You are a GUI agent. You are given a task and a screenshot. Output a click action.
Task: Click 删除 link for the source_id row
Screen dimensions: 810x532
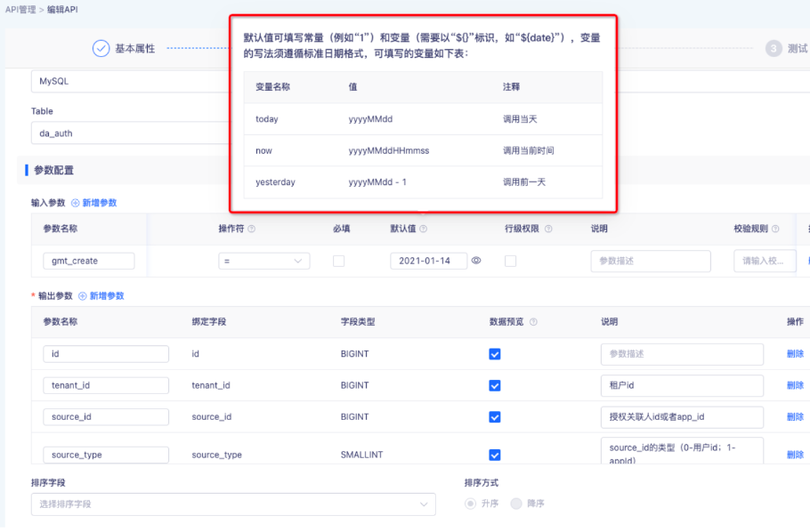[795, 417]
